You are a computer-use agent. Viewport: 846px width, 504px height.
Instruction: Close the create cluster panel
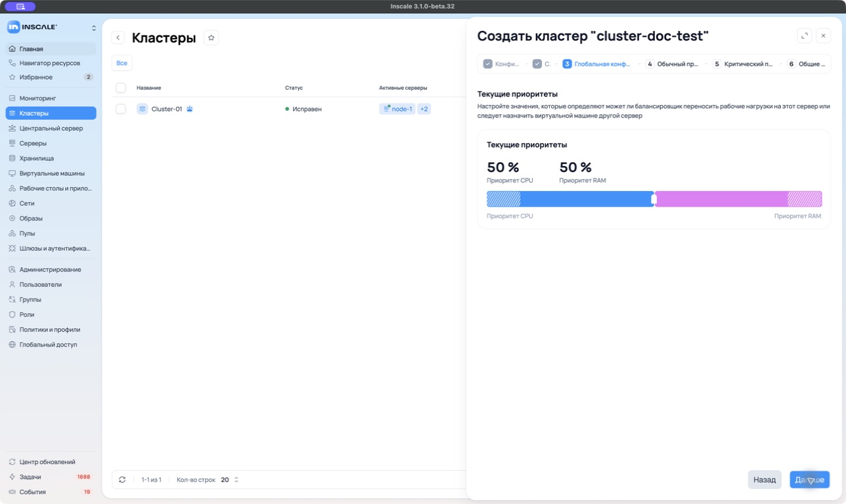823,36
